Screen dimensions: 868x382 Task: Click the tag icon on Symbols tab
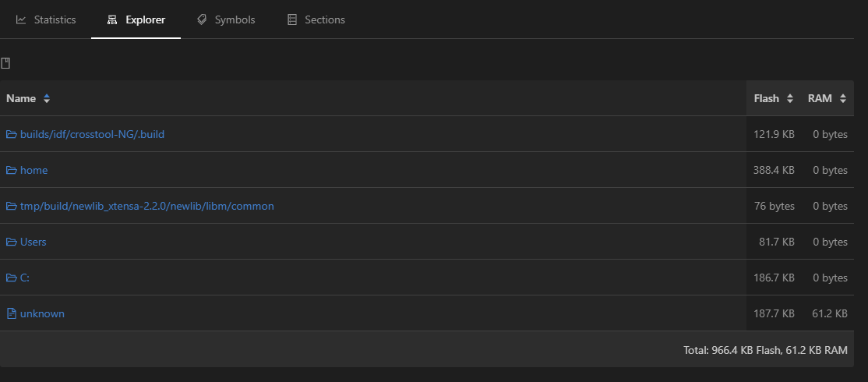click(x=202, y=20)
